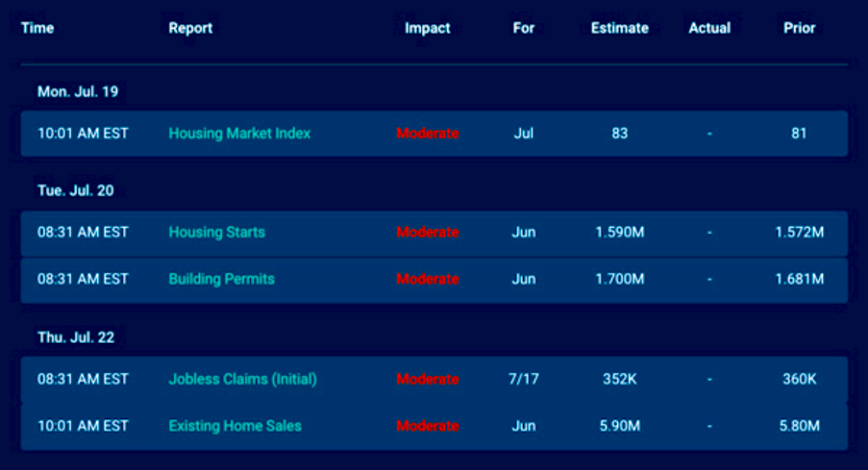Click the For column header
Screen dimensions: 868x470
(x=524, y=28)
